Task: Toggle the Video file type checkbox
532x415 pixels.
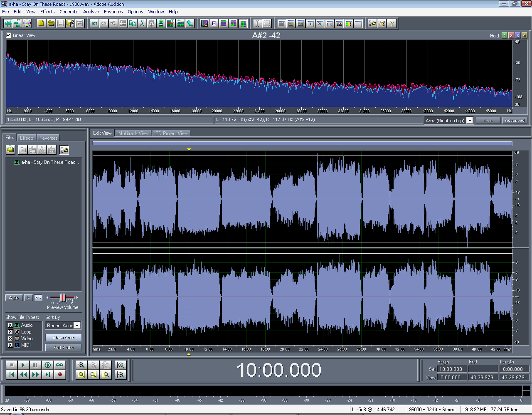Action: point(10,338)
